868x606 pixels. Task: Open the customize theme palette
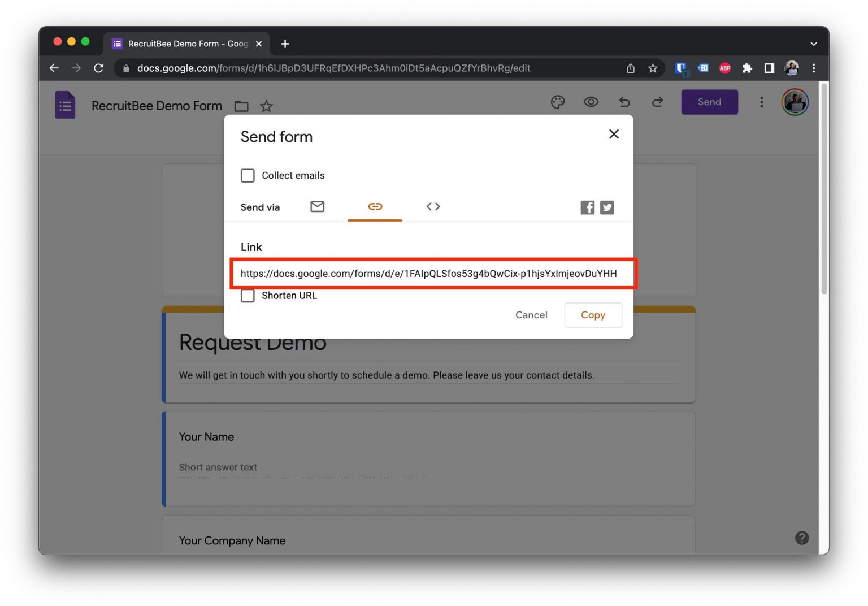pyautogui.click(x=557, y=102)
